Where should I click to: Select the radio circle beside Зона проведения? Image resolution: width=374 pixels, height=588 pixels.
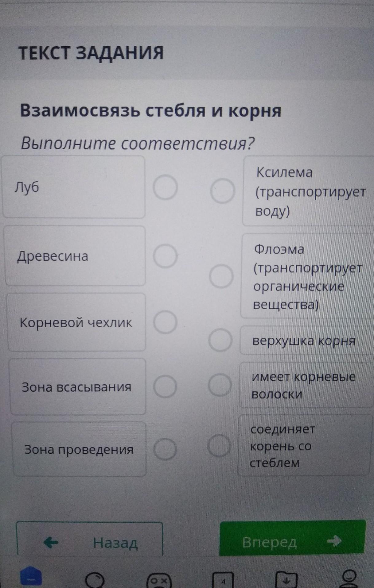(x=165, y=449)
